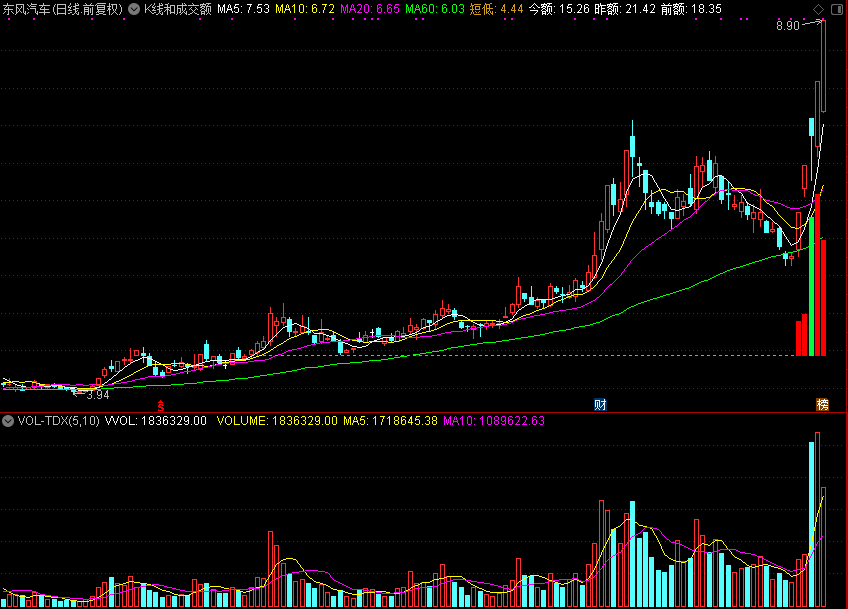848x609 pixels.
Task: Click the 昨额: 21.42 value
Action: [x=625, y=9]
